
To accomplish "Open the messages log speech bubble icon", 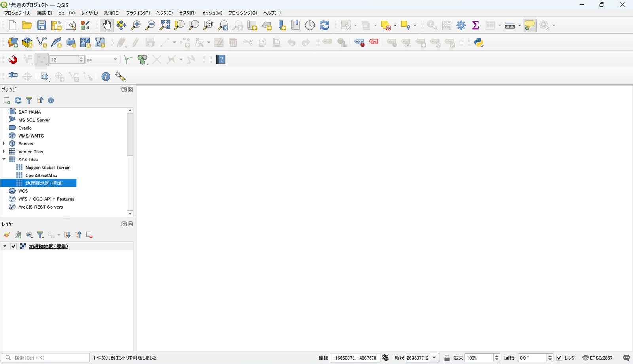I will [x=626, y=358].
